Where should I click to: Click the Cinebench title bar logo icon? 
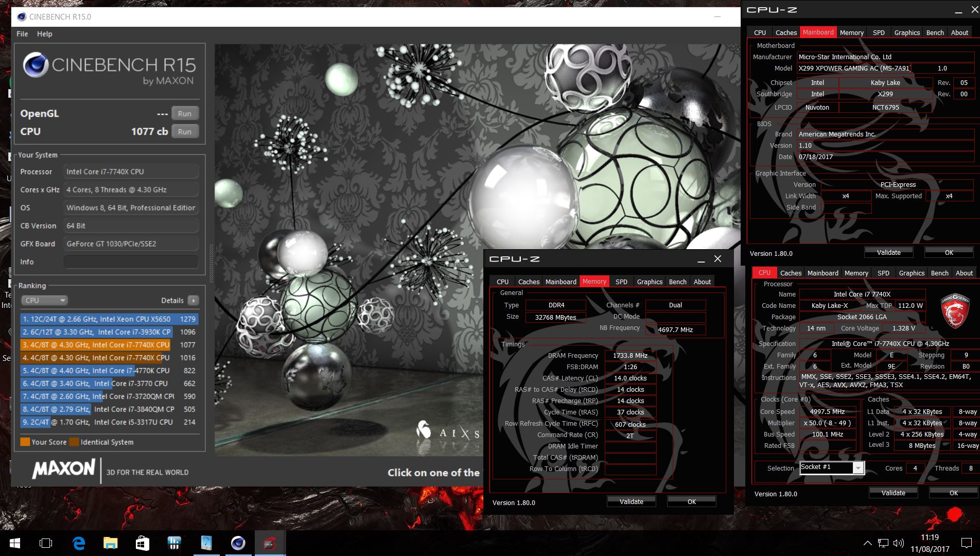click(22, 16)
